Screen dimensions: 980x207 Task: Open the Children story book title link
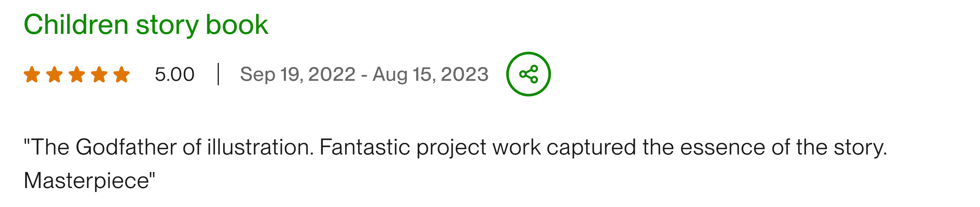(x=146, y=25)
